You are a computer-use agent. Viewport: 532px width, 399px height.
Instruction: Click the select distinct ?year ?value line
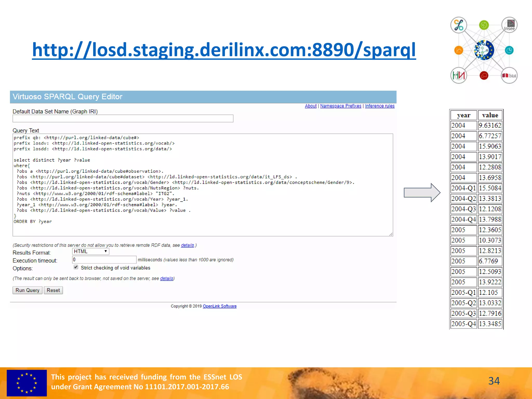point(52,160)
